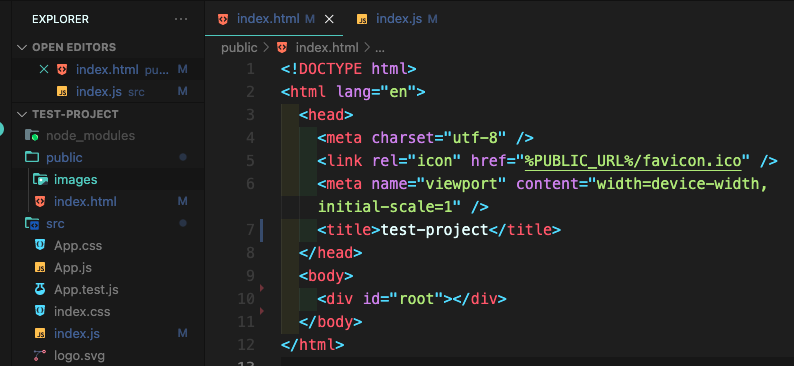Click line number 7 in gutter
Screen dimensions: 794x366
click(250, 230)
